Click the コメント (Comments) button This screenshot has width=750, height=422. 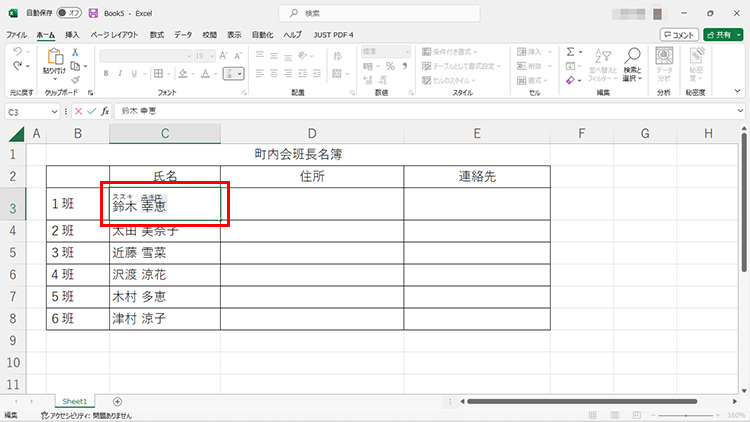pyautogui.click(x=679, y=34)
